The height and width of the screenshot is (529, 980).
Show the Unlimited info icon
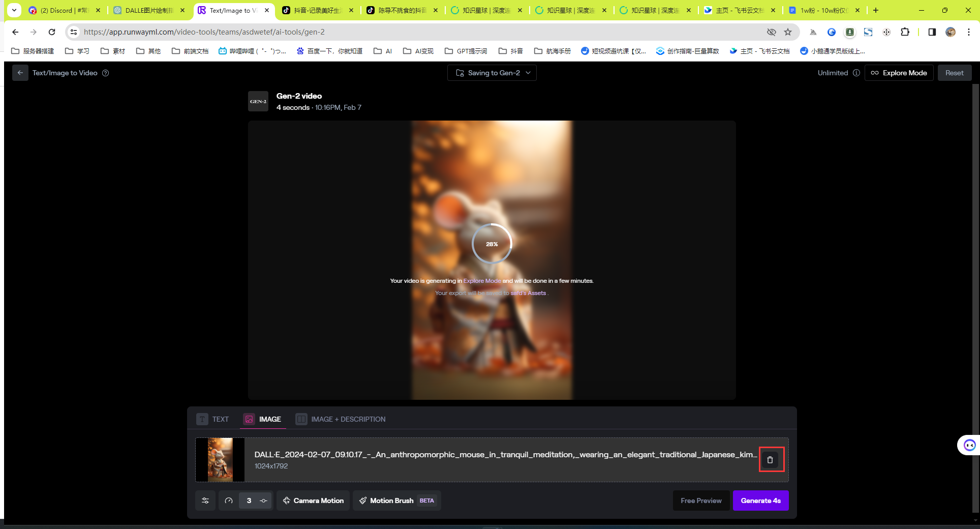pyautogui.click(x=856, y=73)
